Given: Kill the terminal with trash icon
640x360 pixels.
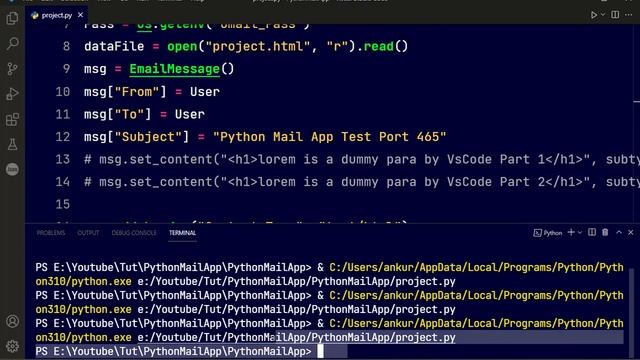Looking at the screenshot, I should click(x=605, y=232).
